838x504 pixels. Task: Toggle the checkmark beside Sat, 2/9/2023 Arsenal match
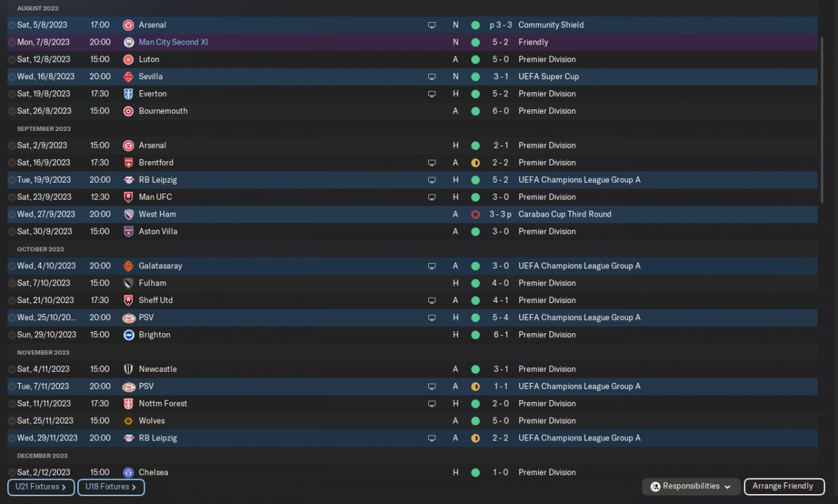(x=12, y=146)
